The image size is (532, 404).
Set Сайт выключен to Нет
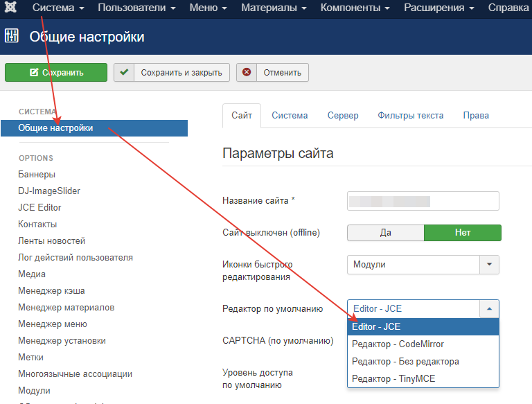coord(462,233)
